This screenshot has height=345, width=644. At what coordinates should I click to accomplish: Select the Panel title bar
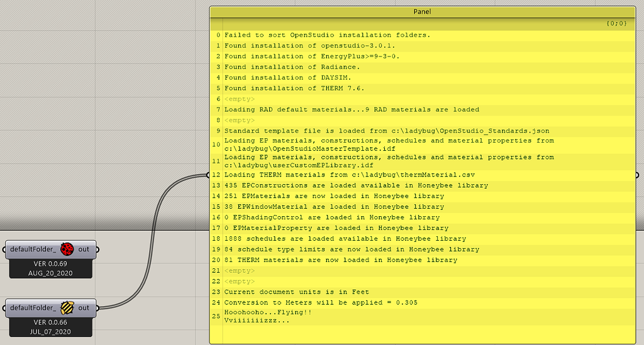click(x=422, y=11)
